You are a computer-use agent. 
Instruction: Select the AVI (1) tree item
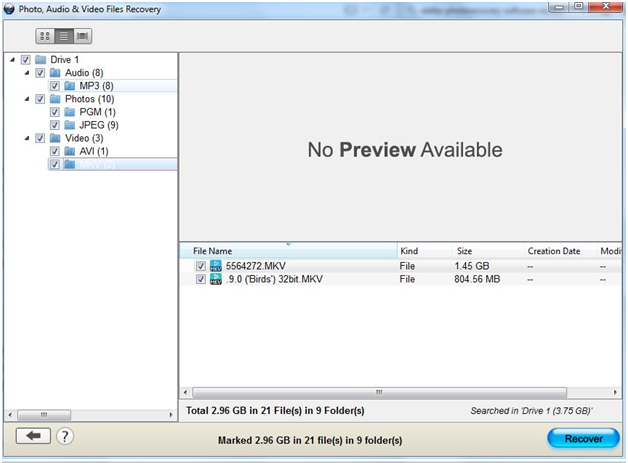click(94, 151)
